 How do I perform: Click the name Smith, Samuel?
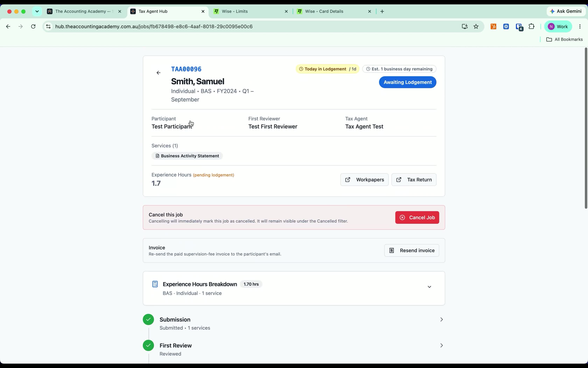pos(198,81)
